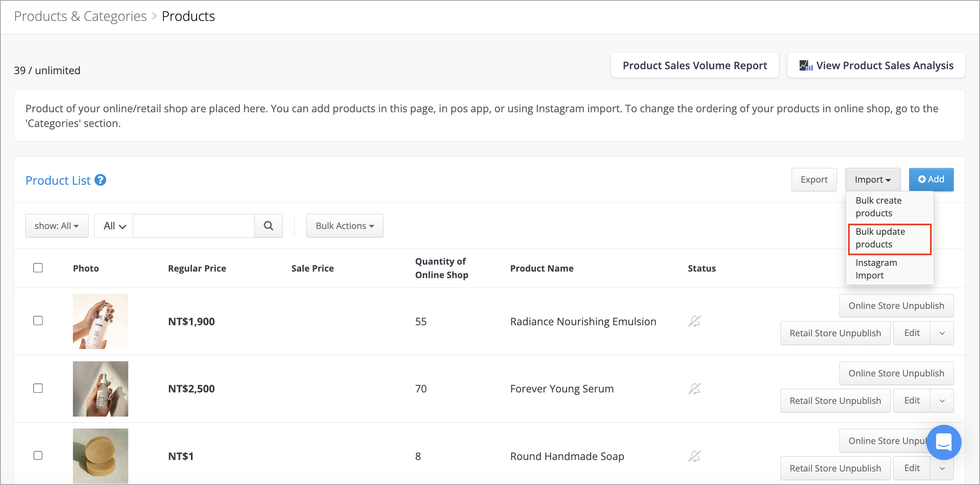This screenshot has width=980, height=485.
Task: Open View Product Sales Analysis
Action: click(876, 66)
